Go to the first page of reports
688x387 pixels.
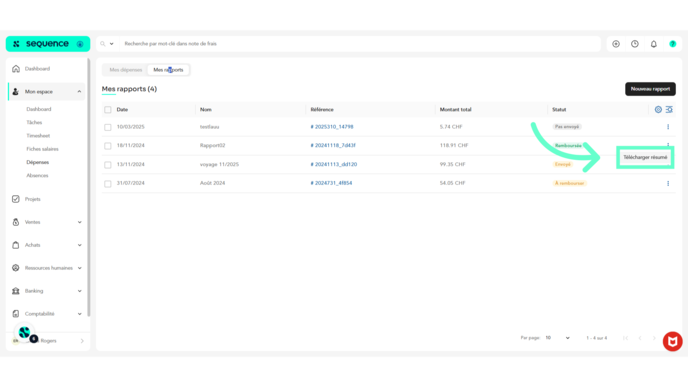[x=625, y=338]
